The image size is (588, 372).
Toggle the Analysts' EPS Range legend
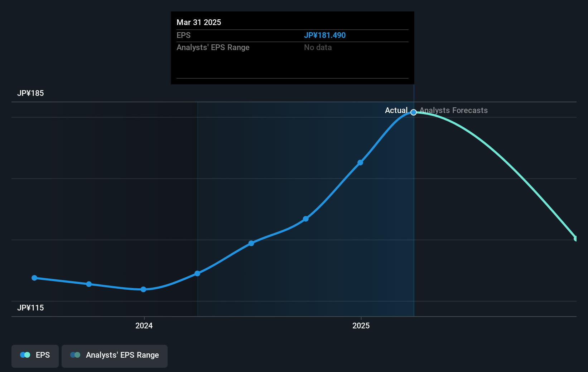pyautogui.click(x=115, y=356)
